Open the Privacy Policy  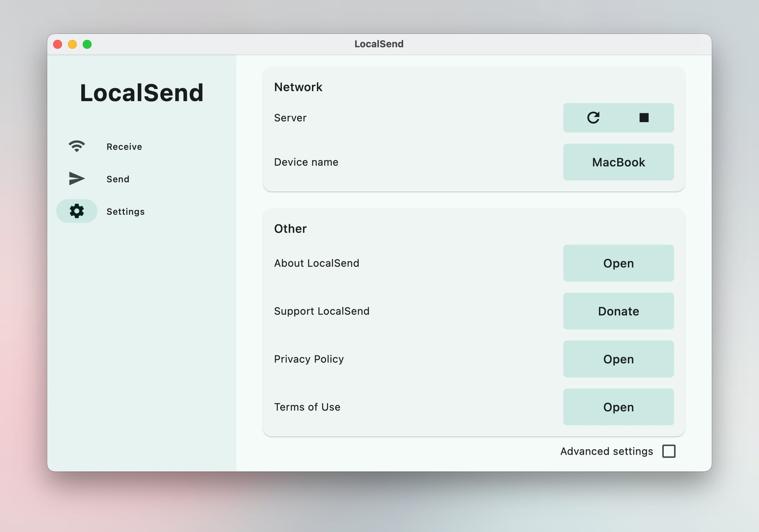click(618, 359)
